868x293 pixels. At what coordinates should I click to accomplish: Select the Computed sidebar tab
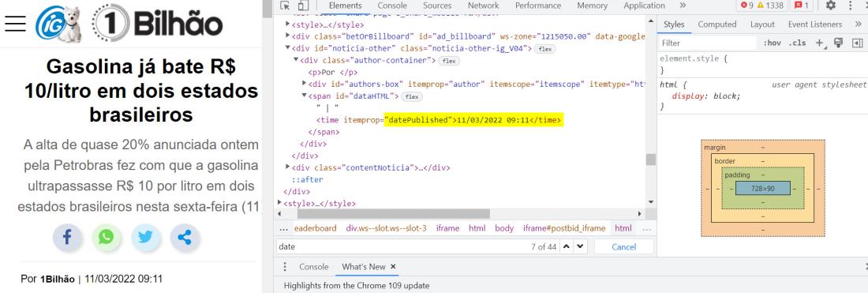(716, 24)
